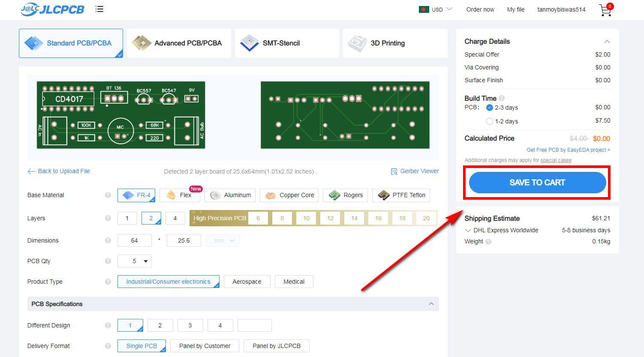The height and width of the screenshot is (357, 644).
Task: Select Rogers base material
Action: [x=346, y=195]
